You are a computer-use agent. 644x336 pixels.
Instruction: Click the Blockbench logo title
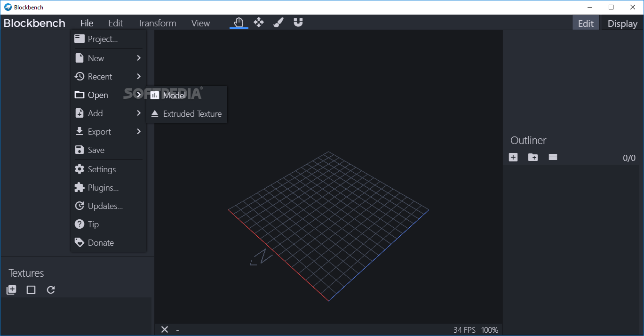click(x=34, y=23)
